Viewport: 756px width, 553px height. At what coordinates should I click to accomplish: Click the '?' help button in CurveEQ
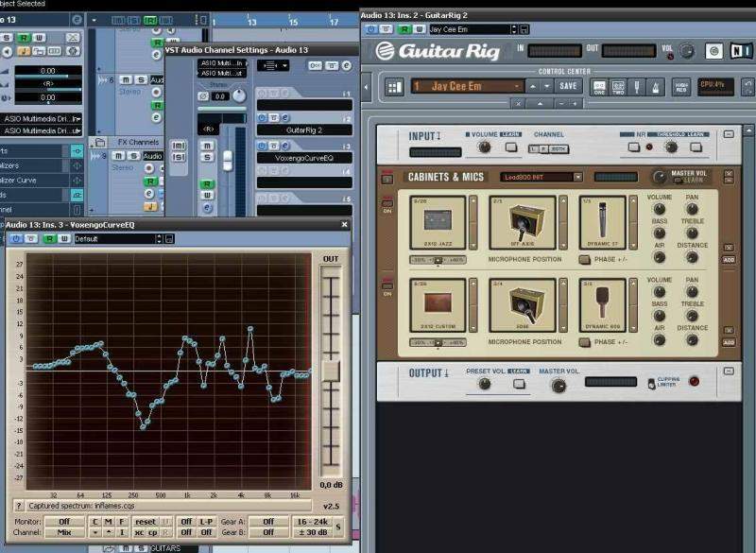click(x=18, y=506)
